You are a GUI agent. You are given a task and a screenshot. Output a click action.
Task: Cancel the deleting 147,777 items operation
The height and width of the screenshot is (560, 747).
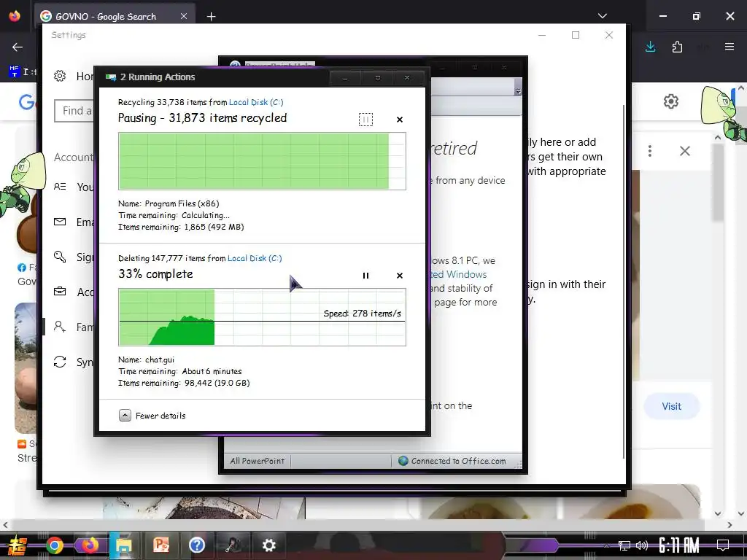400,276
